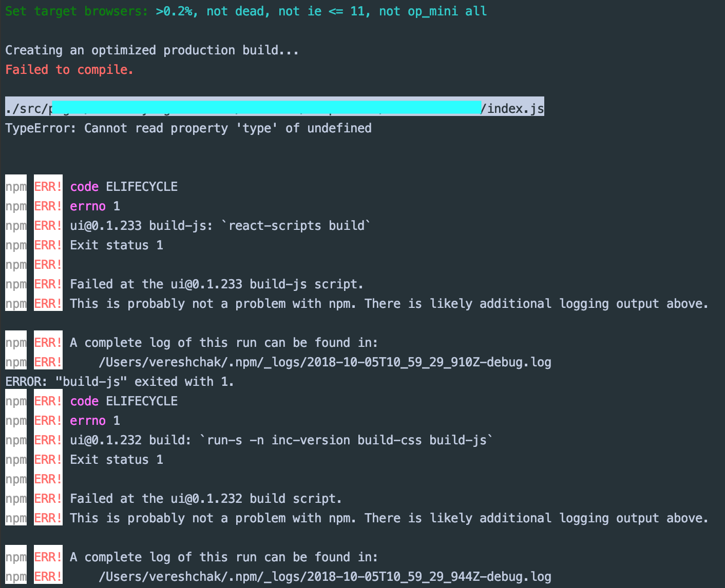This screenshot has width=725, height=588.
Task: Click the first 'code ELIFECYCLE' line
Action: (124, 187)
